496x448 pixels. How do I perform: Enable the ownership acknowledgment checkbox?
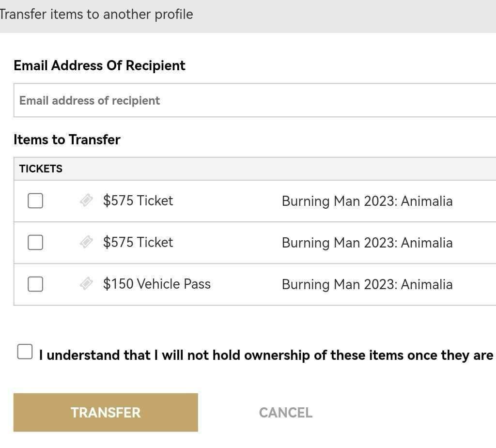coord(25,352)
